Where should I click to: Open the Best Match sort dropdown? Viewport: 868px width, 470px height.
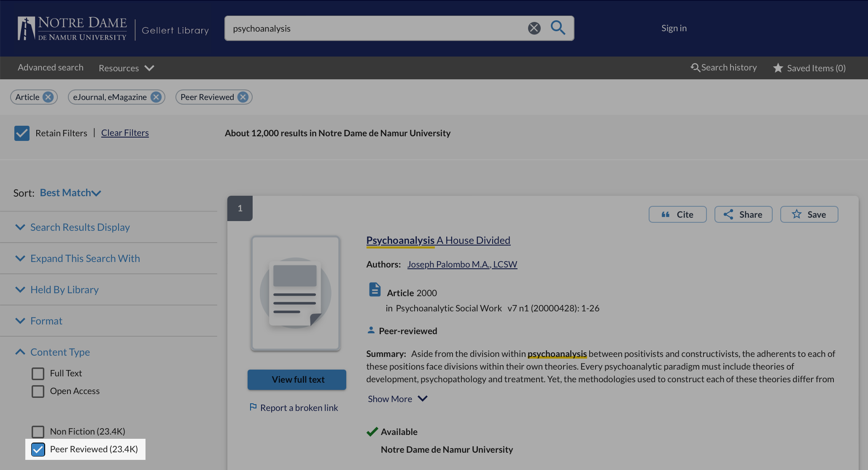[x=70, y=193]
